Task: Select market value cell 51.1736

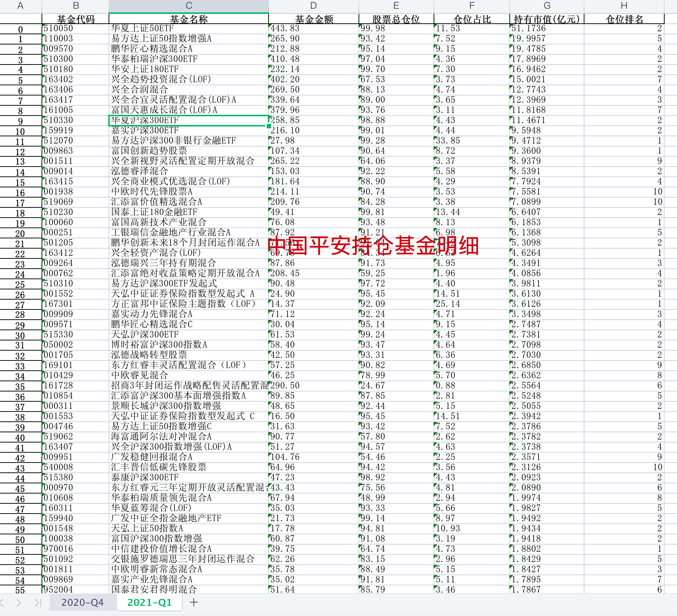Action: coord(547,28)
